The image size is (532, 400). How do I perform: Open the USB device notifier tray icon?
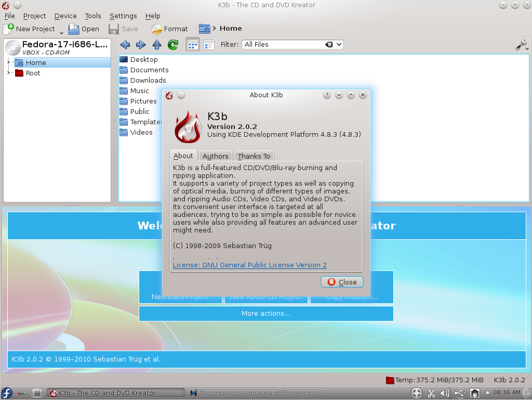(x=460, y=393)
